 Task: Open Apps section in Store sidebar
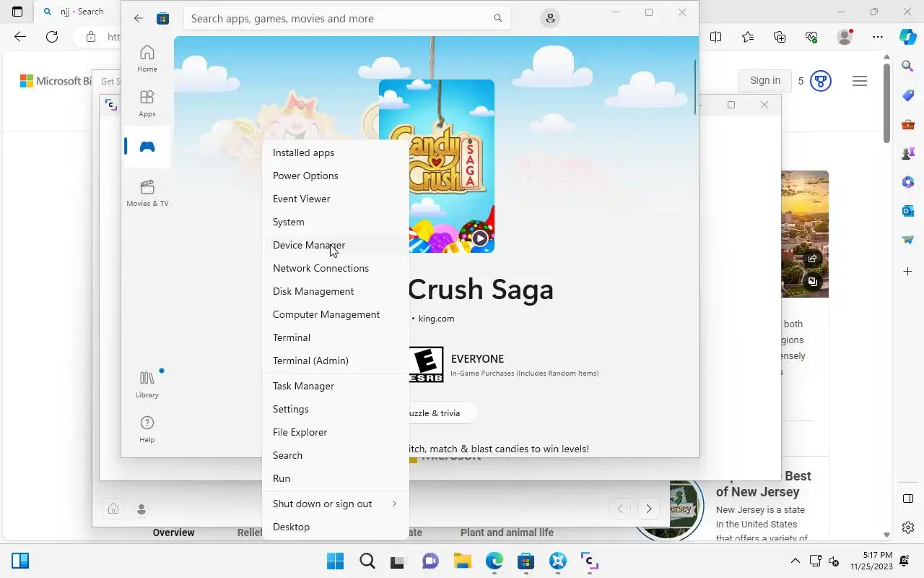point(147,103)
